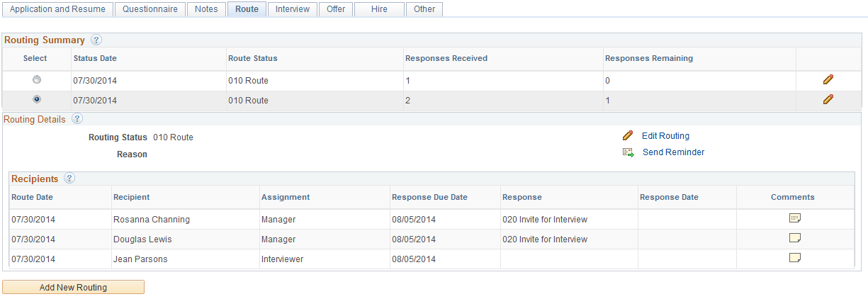Viewport: 868px width, 299px height.
Task: Edit the routing row with 1 response remaining
Action: 828,100
